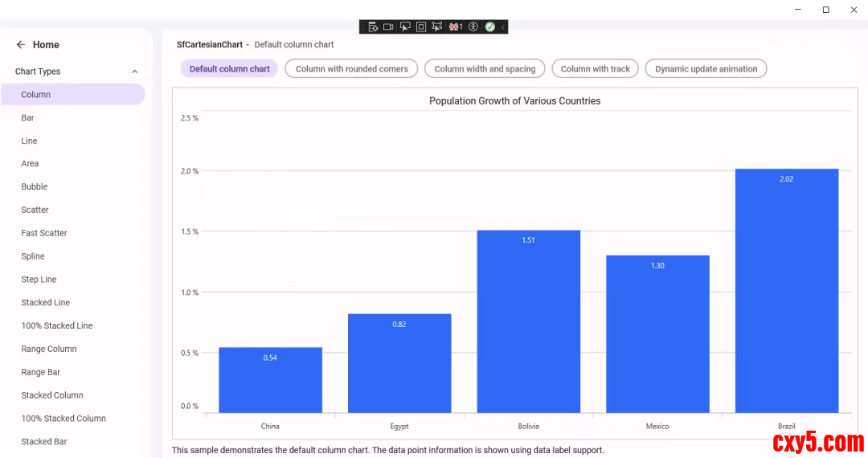Open Live Visual Tree from debug toolbar

(373, 27)
